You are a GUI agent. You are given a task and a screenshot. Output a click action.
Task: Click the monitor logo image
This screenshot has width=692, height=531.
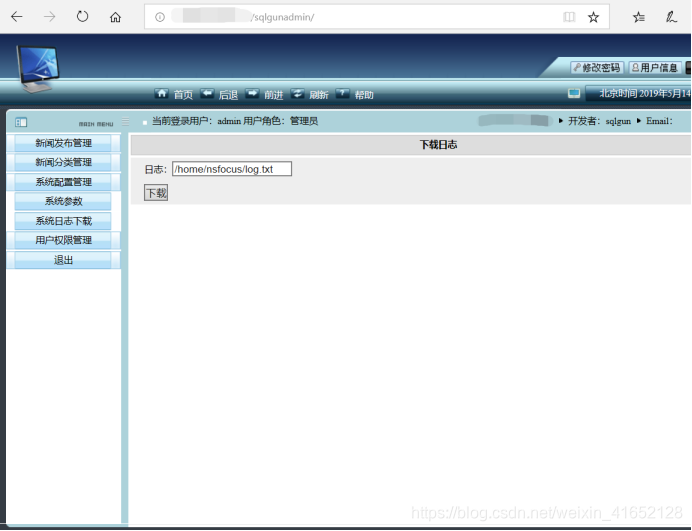tap(38, 68)
